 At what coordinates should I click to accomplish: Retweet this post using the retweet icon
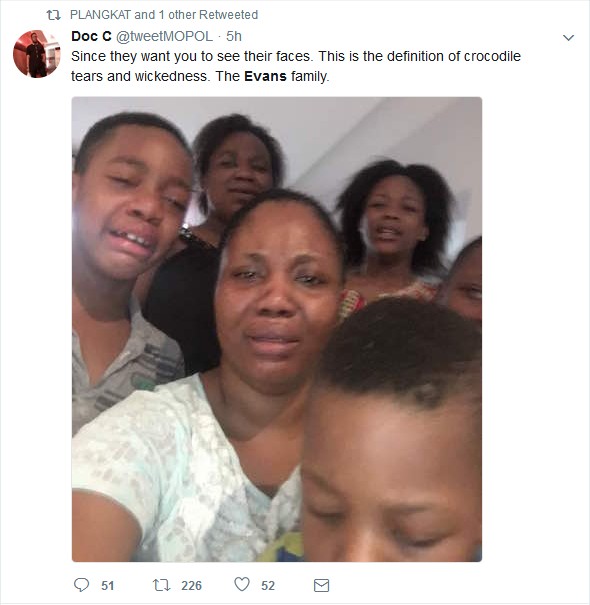coord(161,585)
